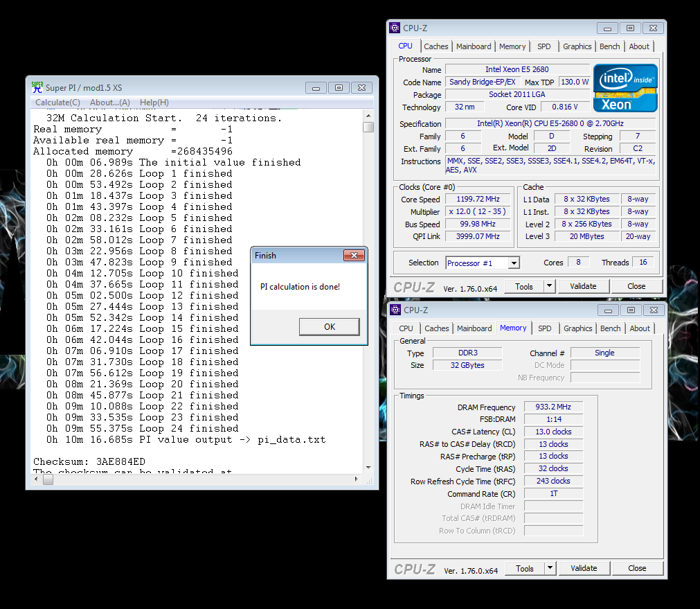This screenshot has width=700, height=609.
Task: Switch to Caches tab in bottom CPU-Z window
Action: pos(437,328)
